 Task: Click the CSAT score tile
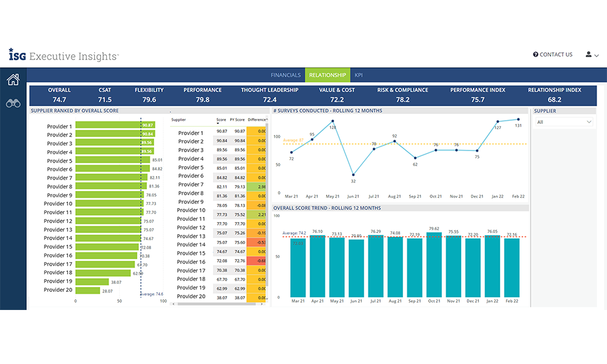click(x=105, y=95)
